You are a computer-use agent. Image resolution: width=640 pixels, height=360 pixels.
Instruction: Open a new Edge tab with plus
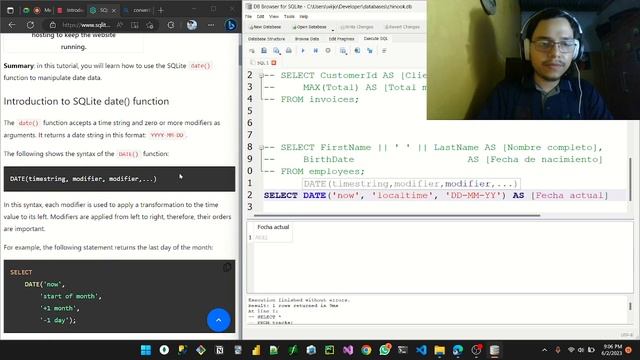(x=160, y=10)
